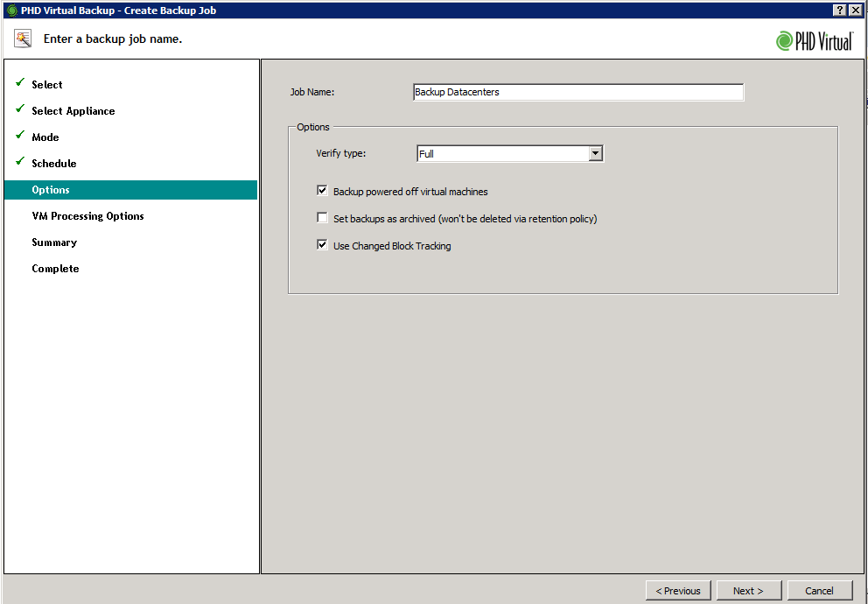Cancel the backup job wizard
The image size is (868, 604).
coord(819,591)
